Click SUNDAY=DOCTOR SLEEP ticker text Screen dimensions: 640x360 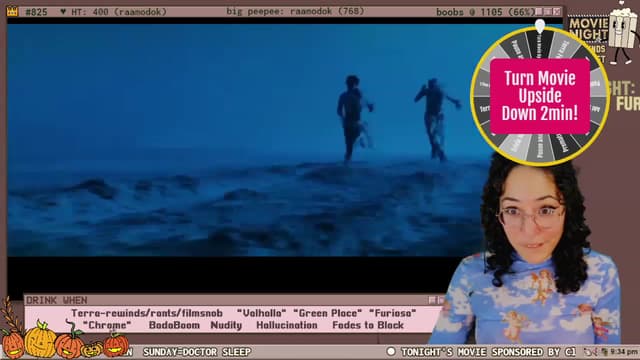[x=197, y=352]
